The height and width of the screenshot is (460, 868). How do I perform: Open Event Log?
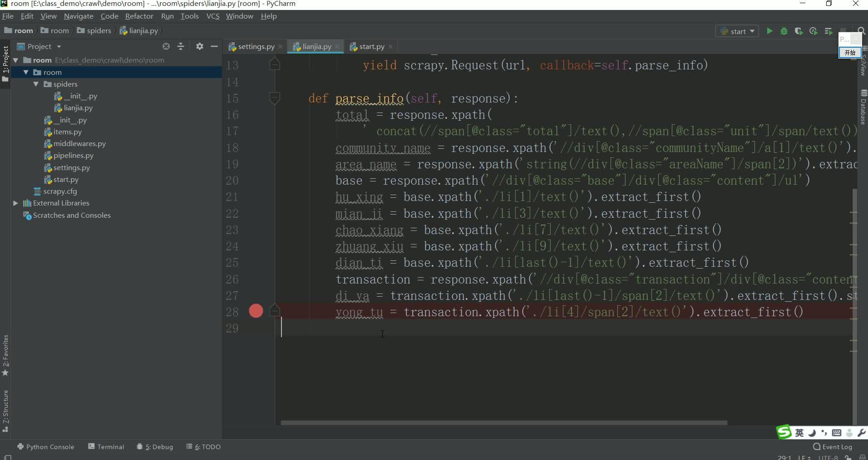coord(833,447)
